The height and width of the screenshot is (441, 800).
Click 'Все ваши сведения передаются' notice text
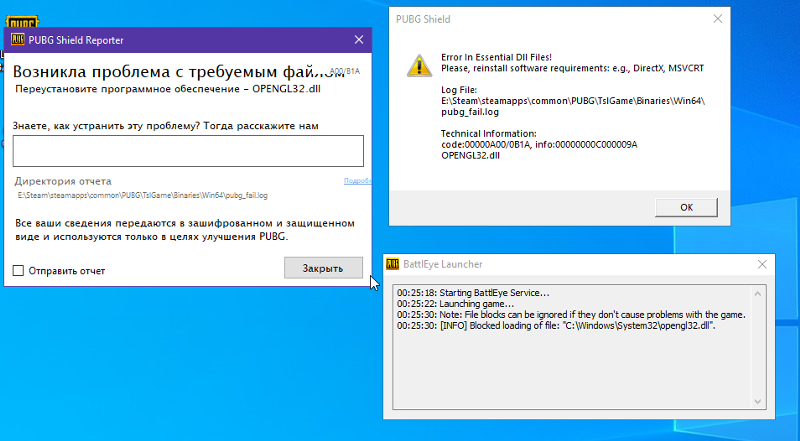pos(185,230)
